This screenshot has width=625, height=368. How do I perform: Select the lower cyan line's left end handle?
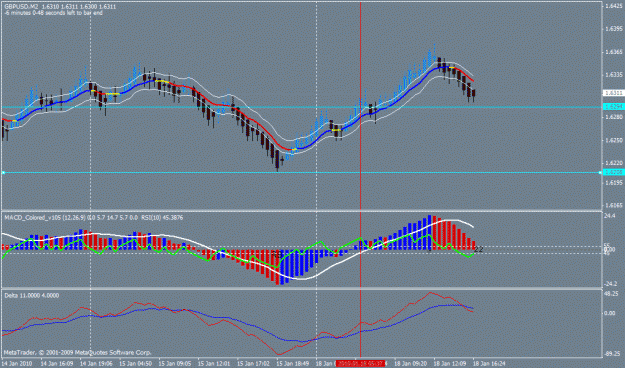3,173
